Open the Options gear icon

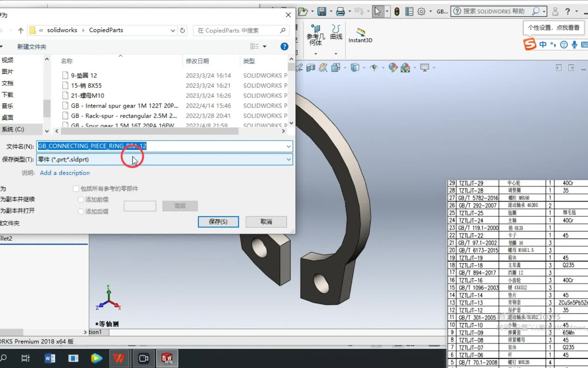coord(421,12)
